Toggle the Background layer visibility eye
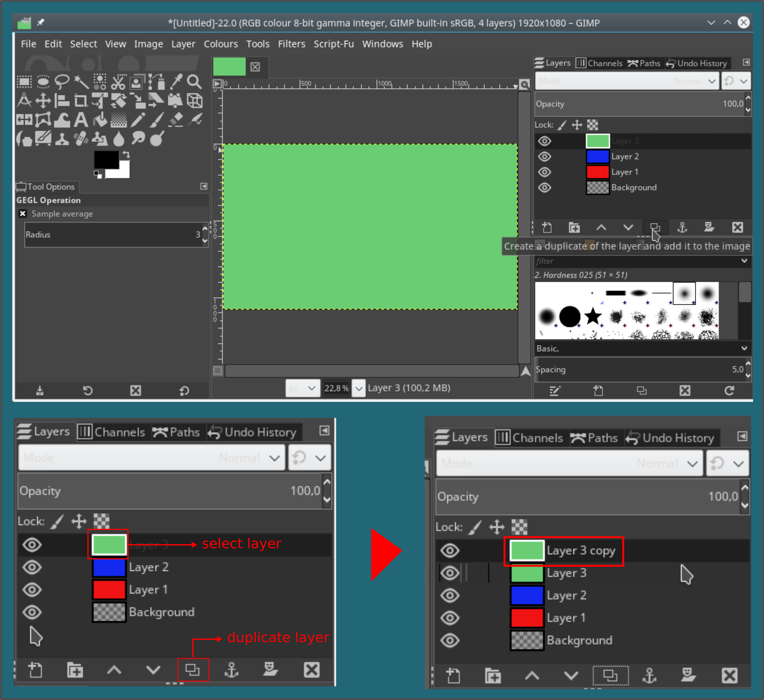 pyautogui.click(x=545, y=188)
